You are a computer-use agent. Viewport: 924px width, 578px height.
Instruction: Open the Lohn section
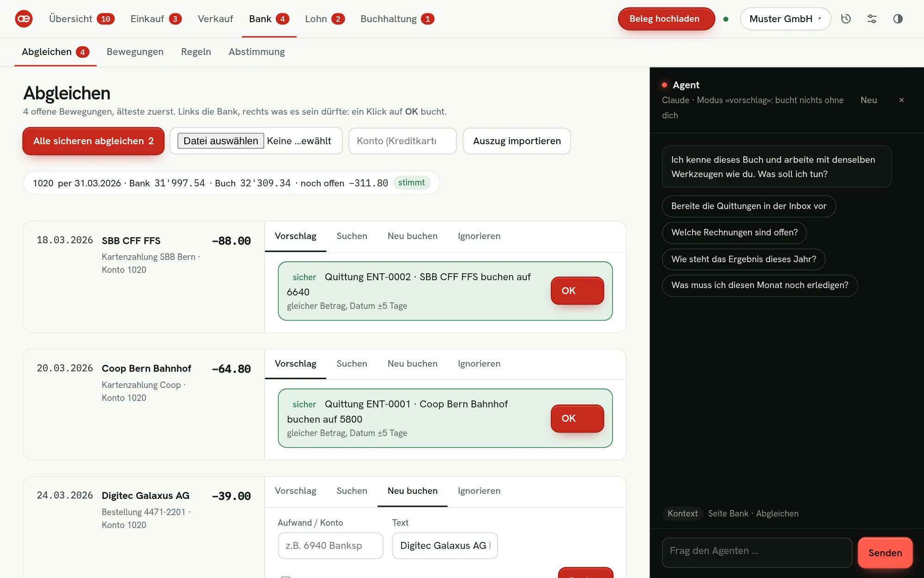coord(325,19)
